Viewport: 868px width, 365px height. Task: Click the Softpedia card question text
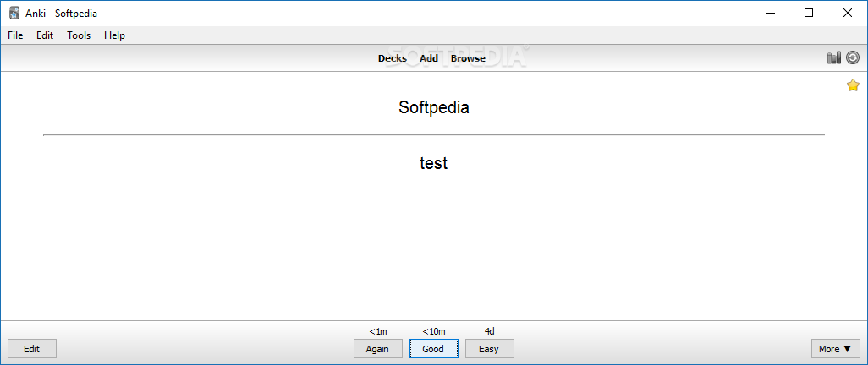tap(433, 107)
